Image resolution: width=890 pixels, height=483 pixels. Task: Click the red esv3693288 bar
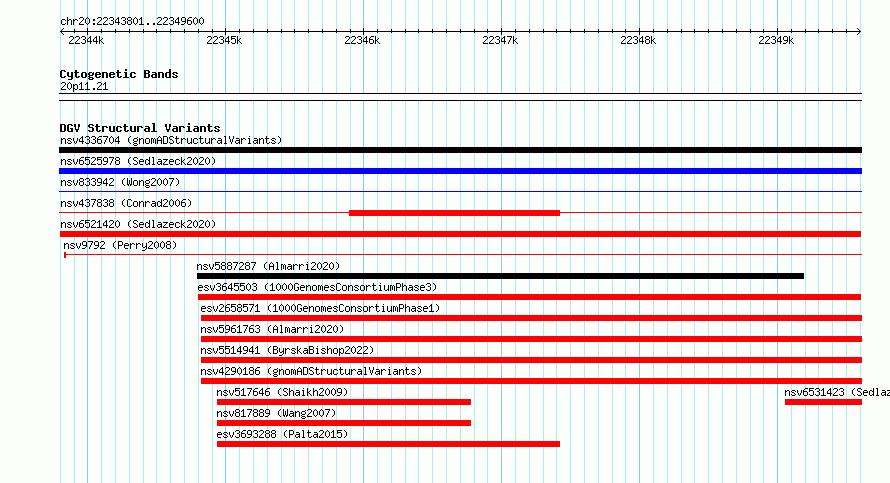[x=388, y=444]
